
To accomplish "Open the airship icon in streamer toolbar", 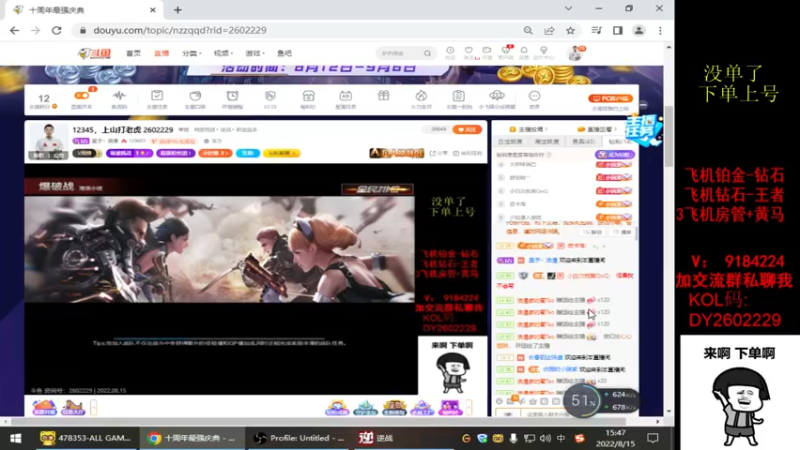I will (x=496, y=98).
